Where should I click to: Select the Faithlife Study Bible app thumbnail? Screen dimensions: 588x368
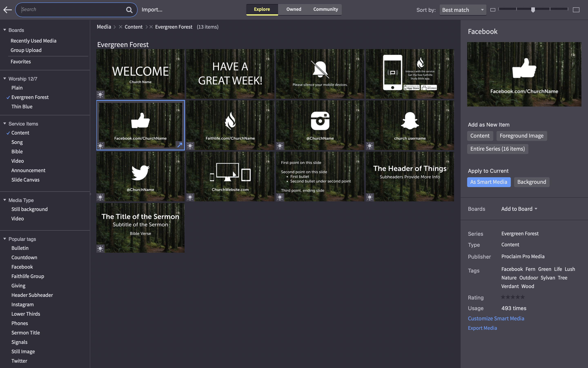point(410,74)
